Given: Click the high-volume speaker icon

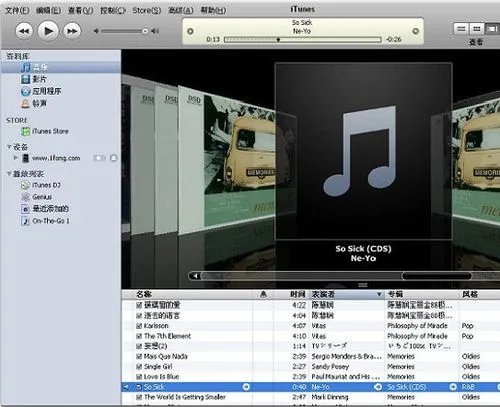Looking at the screenshot, I should point(155,31).
